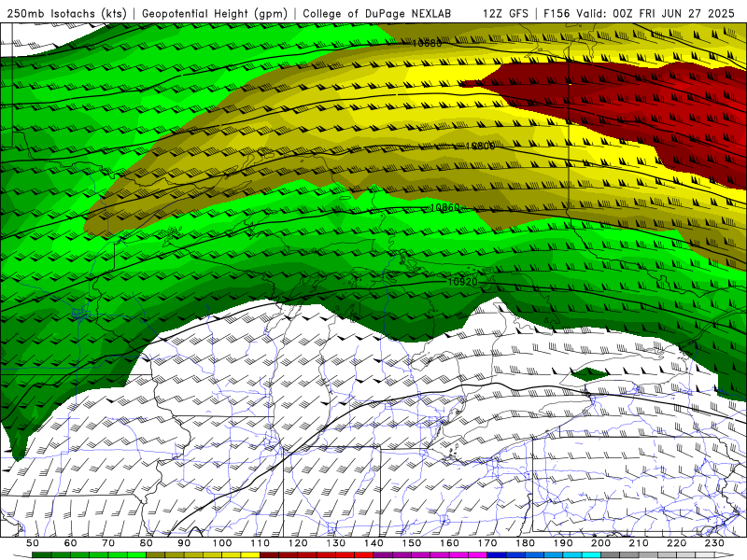The width and height of the screenshot is (747, 560).
Task: Click the 210 value on the color scale
Action: tap(639, 543)
